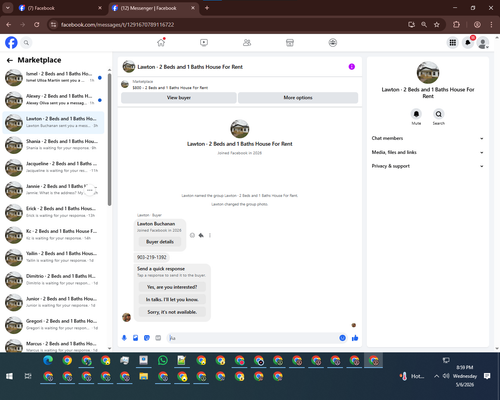500x400 pixels.
Task: Send a thumbs-up like
Action: click(355, 338)
